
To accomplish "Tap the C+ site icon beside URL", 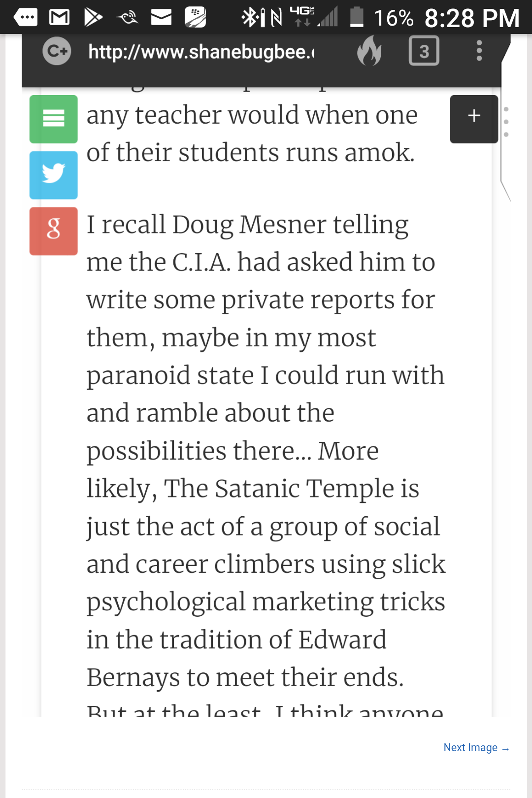I will [57, 51].
